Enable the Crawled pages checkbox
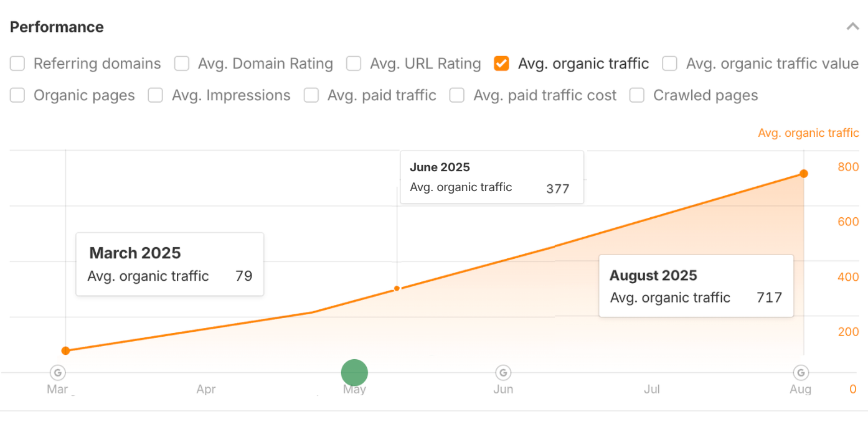 click(x=636, y=95)
